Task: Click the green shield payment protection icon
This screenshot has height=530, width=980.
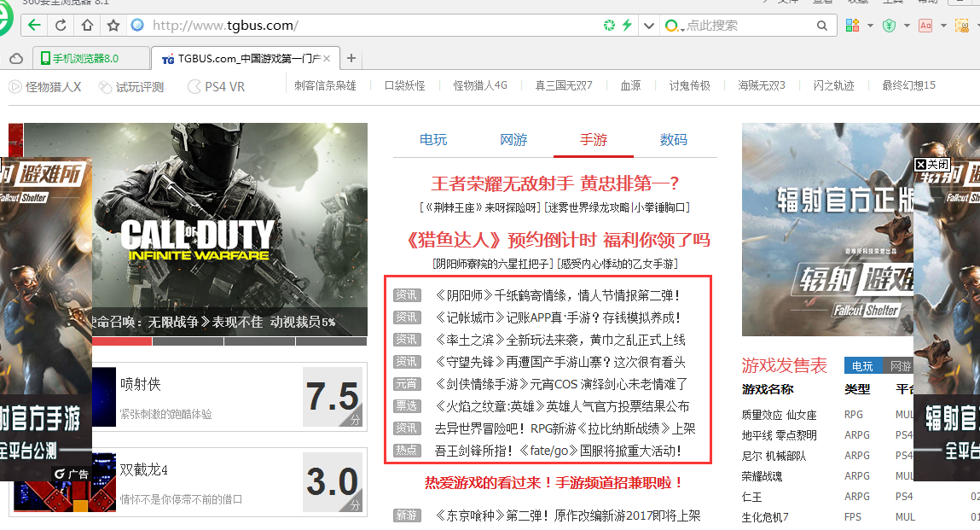Action: (x=889, y=25)
